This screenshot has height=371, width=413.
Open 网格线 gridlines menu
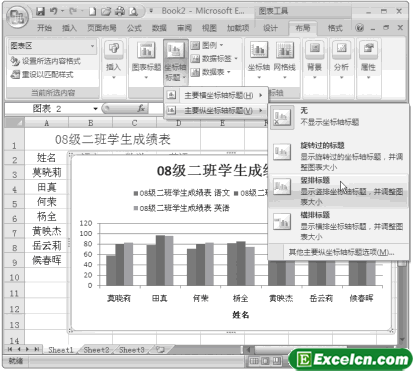click(x=285, y=61)
